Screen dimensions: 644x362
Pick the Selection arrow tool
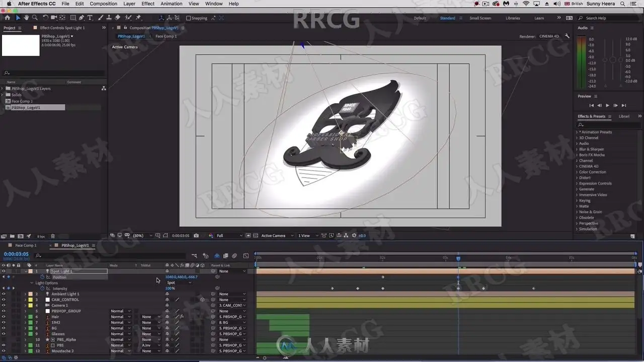(18, 18)
